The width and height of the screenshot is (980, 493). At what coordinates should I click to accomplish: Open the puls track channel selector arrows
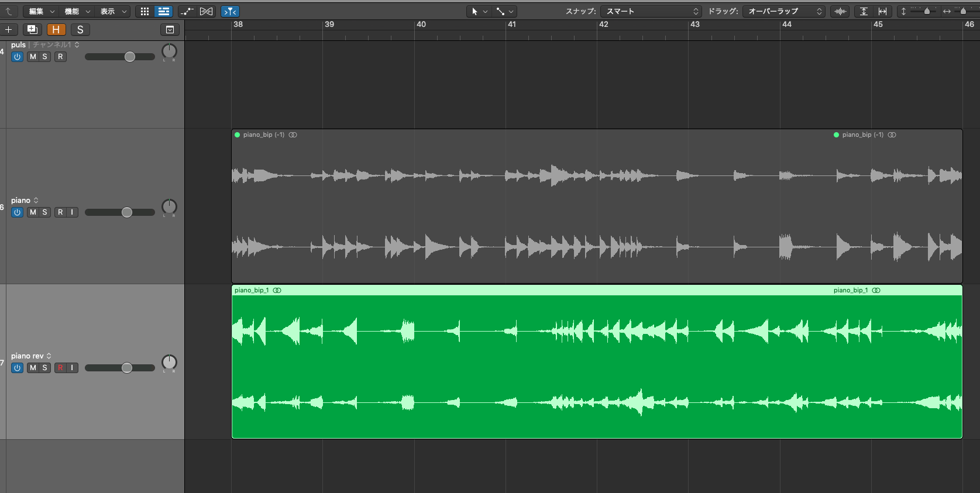77,44
